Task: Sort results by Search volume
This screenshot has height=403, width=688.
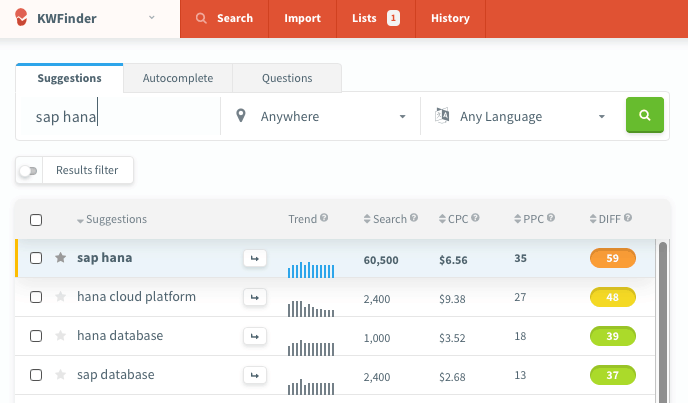Action: pos(385,219)
